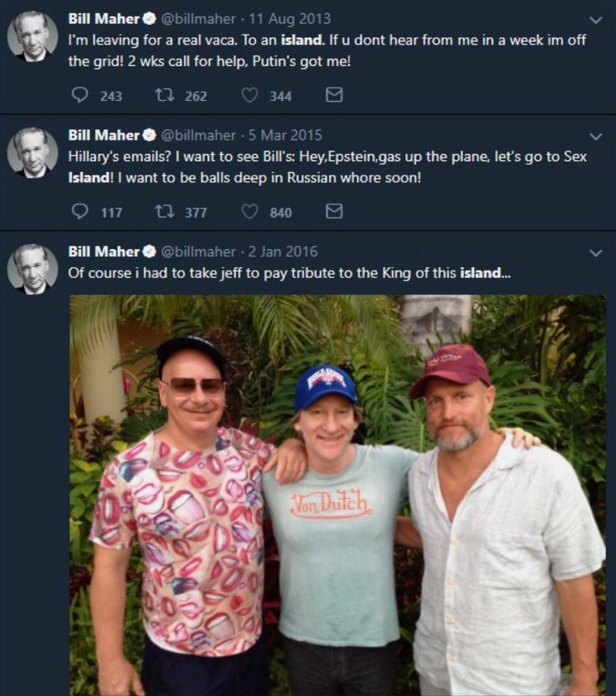This screenshot has height=696, width=616.
Task: Expand the options chevron on the 5 Mar 2015 tweet
Action: (x=595, y=136)
